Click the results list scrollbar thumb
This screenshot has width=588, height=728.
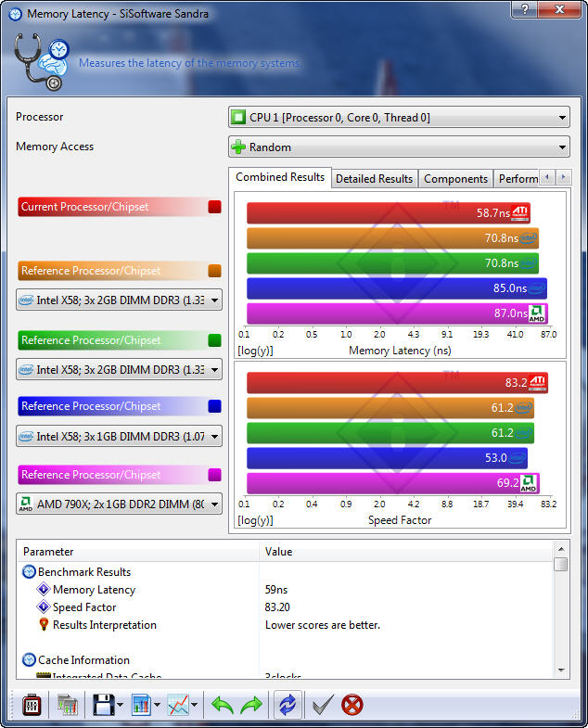pos(561,564)
